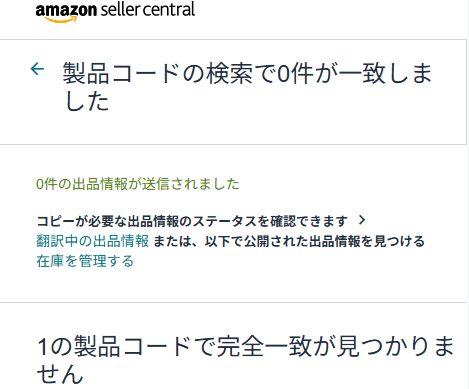Click the しました second line of the title
Viewport: 469px width, 389px height.
[87, 101]
